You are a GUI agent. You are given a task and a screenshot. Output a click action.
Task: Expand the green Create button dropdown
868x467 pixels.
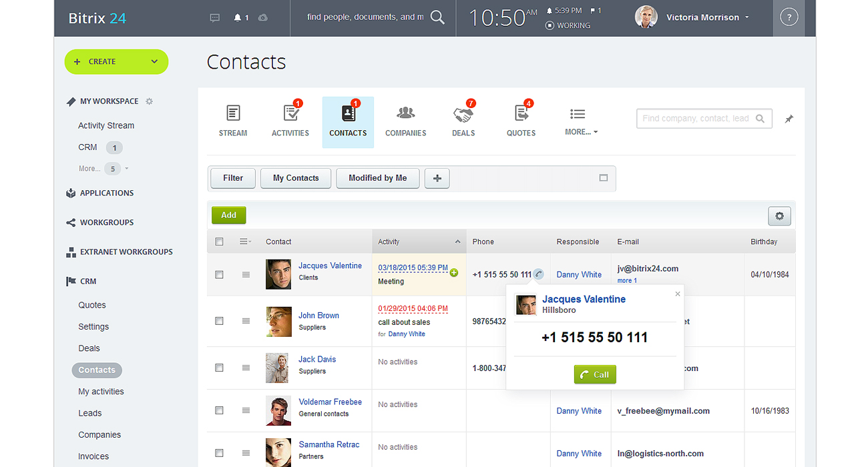(x=154, y=61)
